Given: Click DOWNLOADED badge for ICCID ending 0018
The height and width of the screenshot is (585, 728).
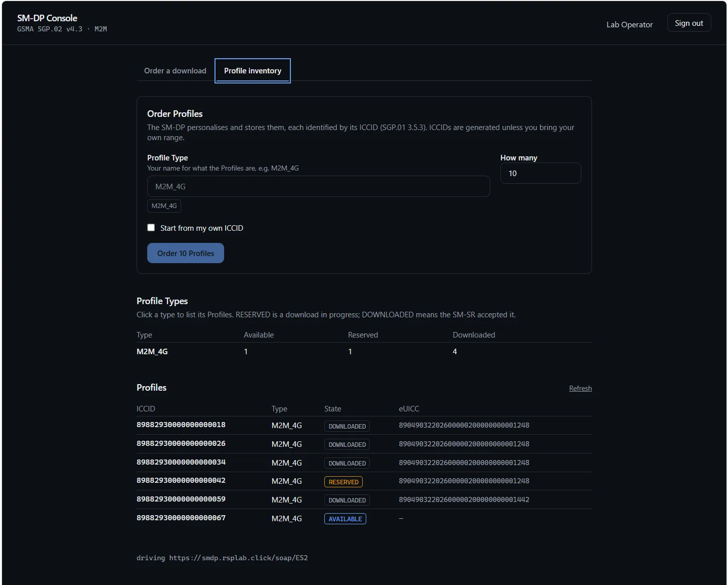Looking at the screenshot, I should point(347,426).
